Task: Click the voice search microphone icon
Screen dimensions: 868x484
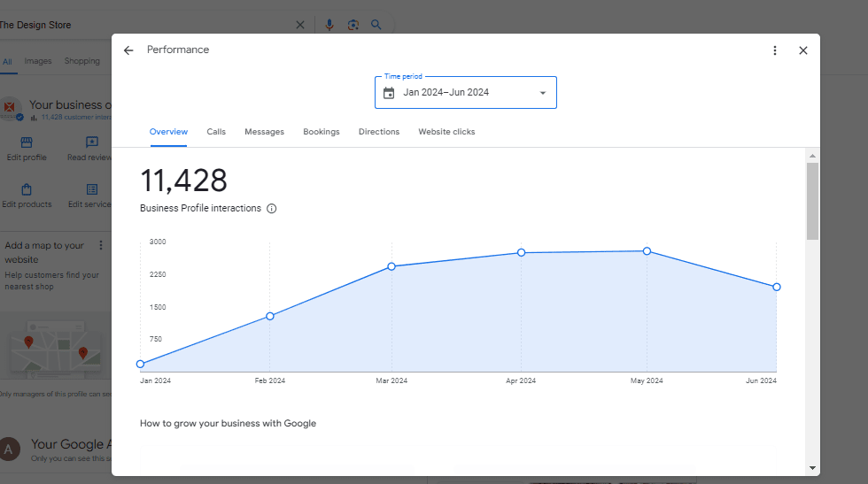Action: [329, 25]
